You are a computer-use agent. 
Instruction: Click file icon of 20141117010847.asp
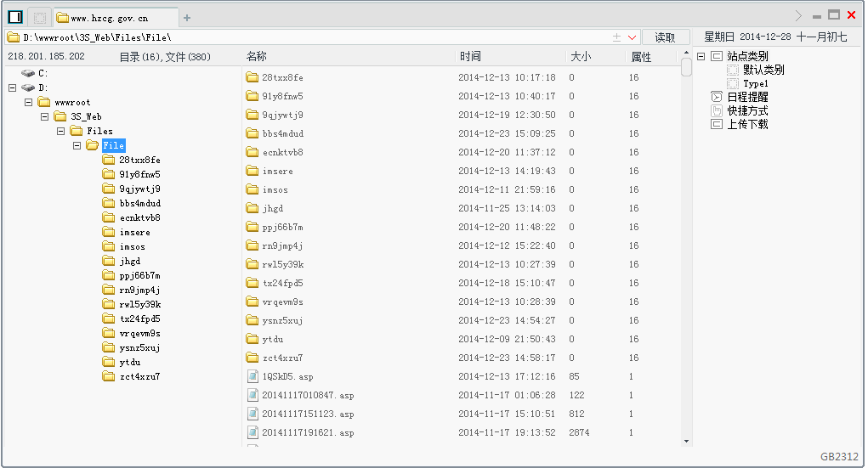(252, 395)
